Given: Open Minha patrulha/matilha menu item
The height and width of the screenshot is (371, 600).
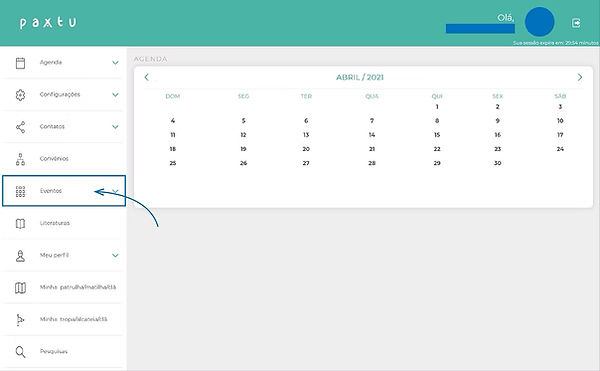Looking at the screenshot, I should (63, 287).
